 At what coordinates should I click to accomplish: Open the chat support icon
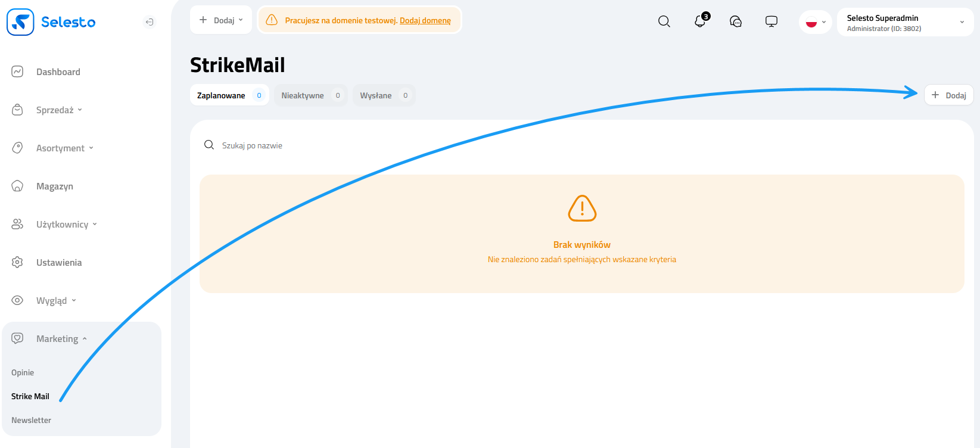click(x=736, y=21)
